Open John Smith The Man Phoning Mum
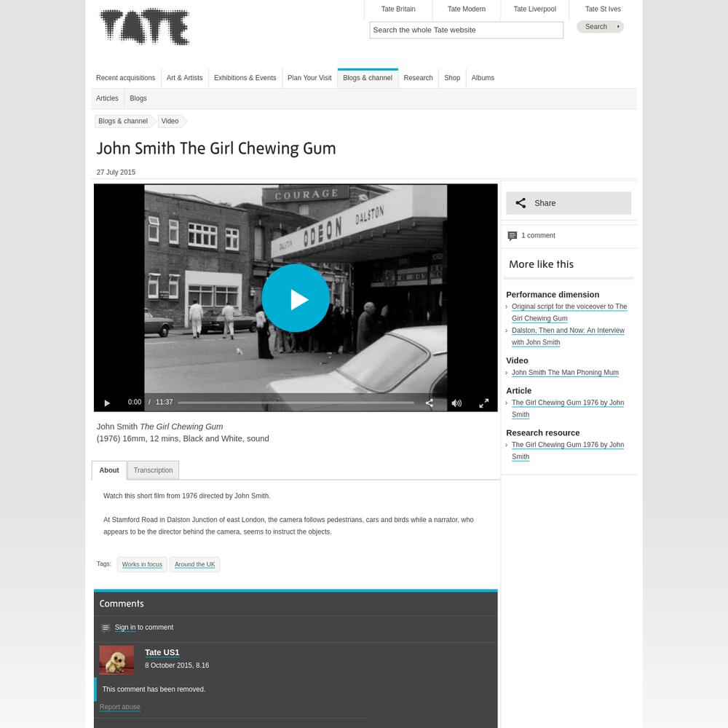Screen dimensions: 728x728 click(565, 372)
